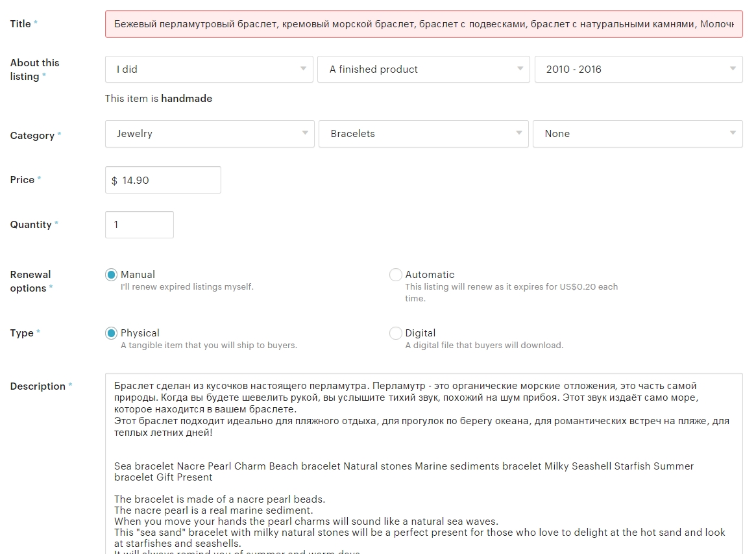Open the 'I did' who-made-it dropdown
The image size is (756, 554).
click(209, 69)
